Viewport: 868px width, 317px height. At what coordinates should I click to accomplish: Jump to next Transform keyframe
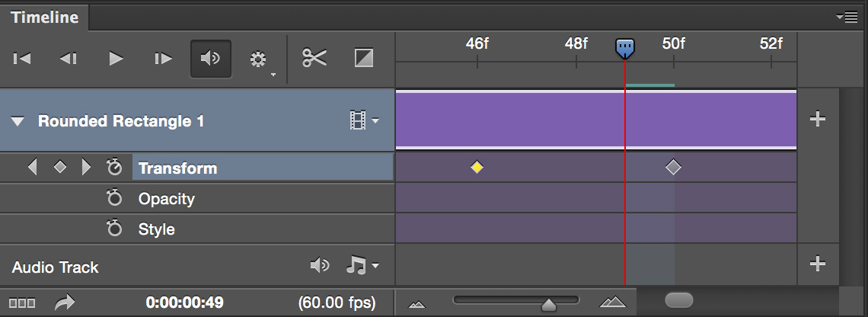tap(86, 168)
